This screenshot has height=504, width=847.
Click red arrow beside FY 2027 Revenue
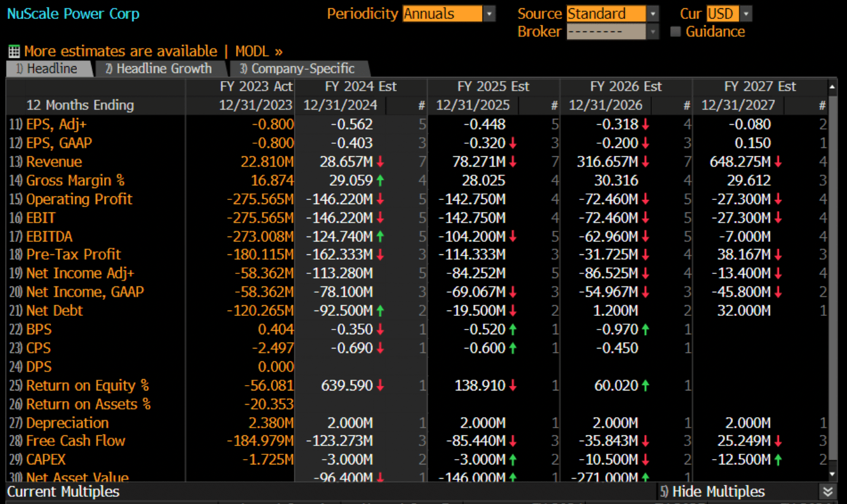(778, 161)
